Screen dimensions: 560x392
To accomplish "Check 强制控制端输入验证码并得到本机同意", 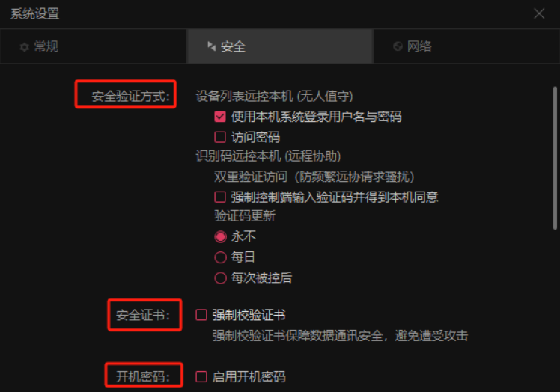I will pos(220,197).
